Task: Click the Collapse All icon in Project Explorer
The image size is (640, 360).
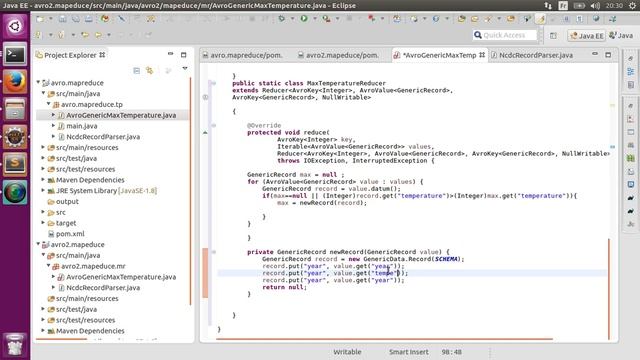Action: 136,70
